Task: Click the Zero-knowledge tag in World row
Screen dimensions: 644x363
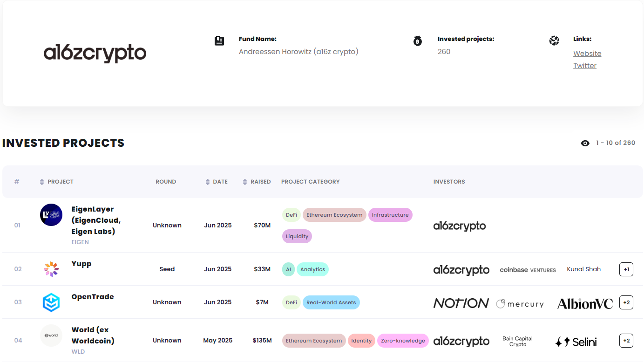Action: pos(403,341)
